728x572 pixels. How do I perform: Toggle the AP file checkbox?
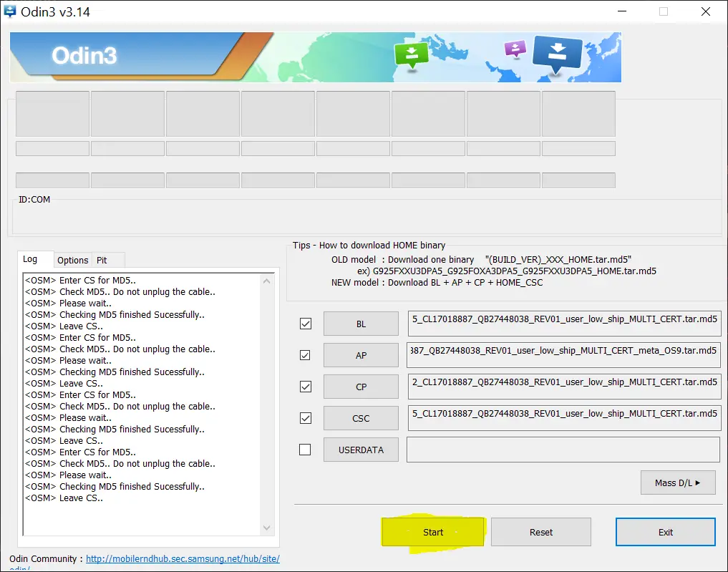click(x=305, y=355)
